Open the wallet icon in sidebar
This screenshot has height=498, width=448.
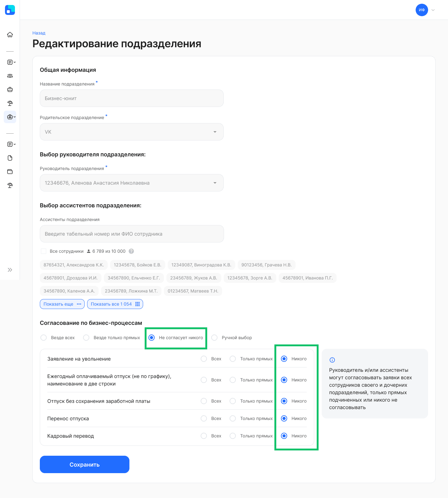point(10,172)
